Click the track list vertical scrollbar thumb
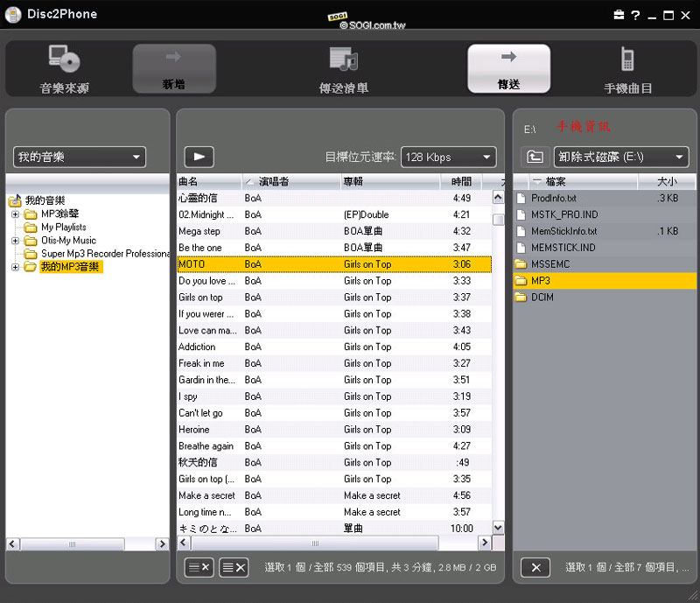The width and height of the screenshot is (700, 603). coord(498,220)
